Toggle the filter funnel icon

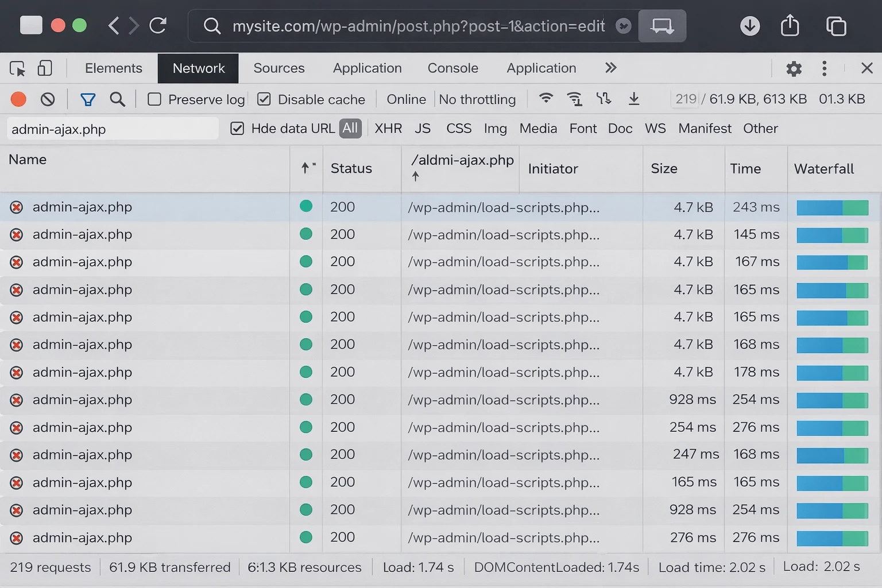click(x=88, y=99)
